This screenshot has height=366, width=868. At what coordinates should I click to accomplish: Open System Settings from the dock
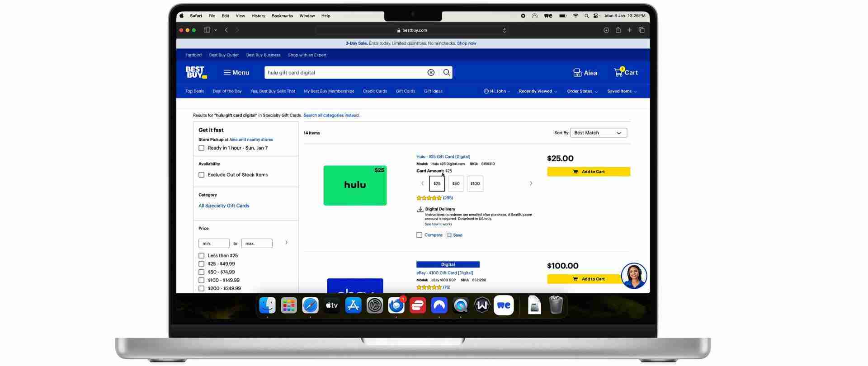(374, 305)
